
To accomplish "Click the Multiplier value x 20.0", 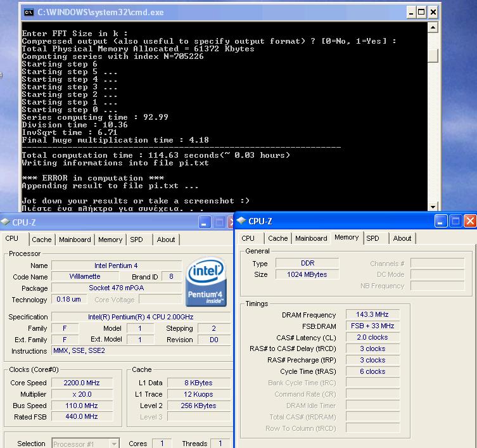I will click(x=82, y=394).
